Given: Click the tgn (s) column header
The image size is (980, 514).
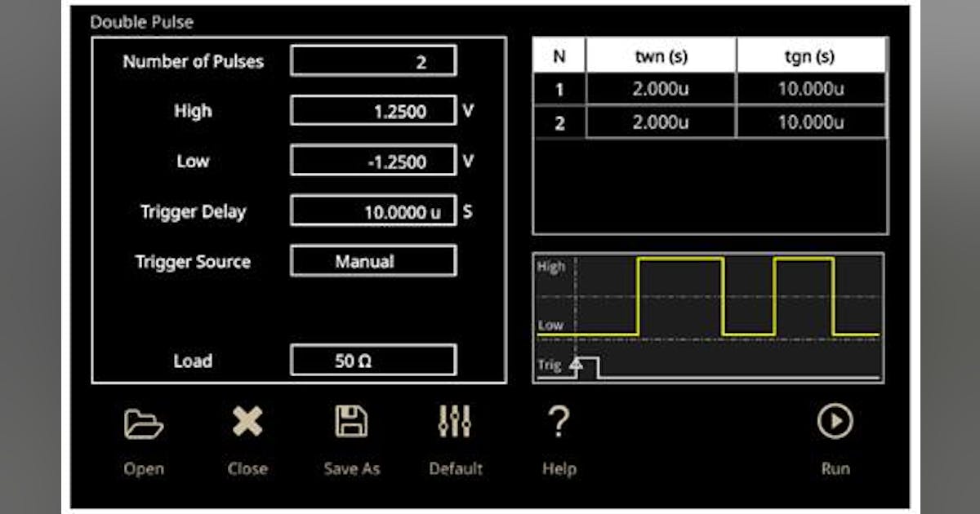Looking at the screenshot, I should click(x=808, y=55).
